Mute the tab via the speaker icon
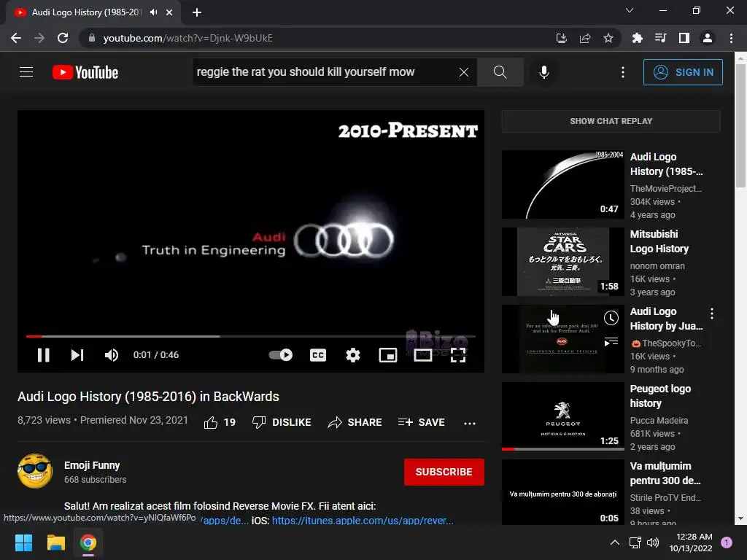This screenshot has width=747, height=560. pos(153,12)
